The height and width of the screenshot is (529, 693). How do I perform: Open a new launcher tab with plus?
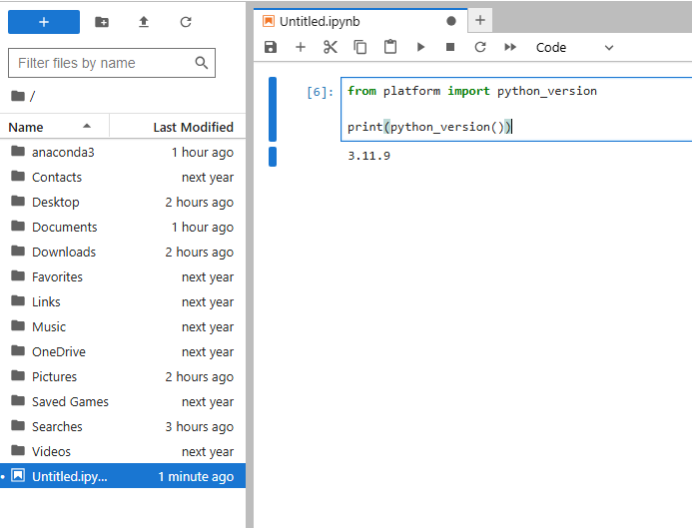pyautogui.click(x=480, y=20)
